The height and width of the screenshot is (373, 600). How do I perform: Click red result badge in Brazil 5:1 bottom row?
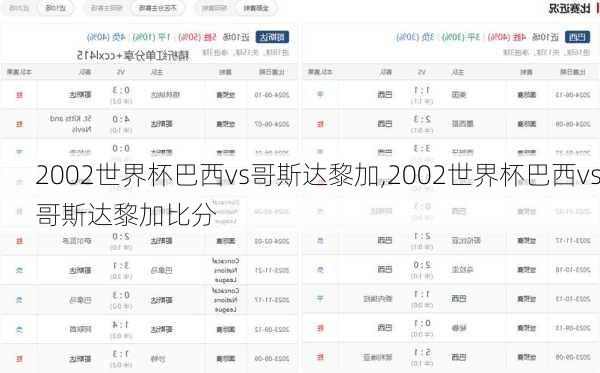(x=320, y=357)
